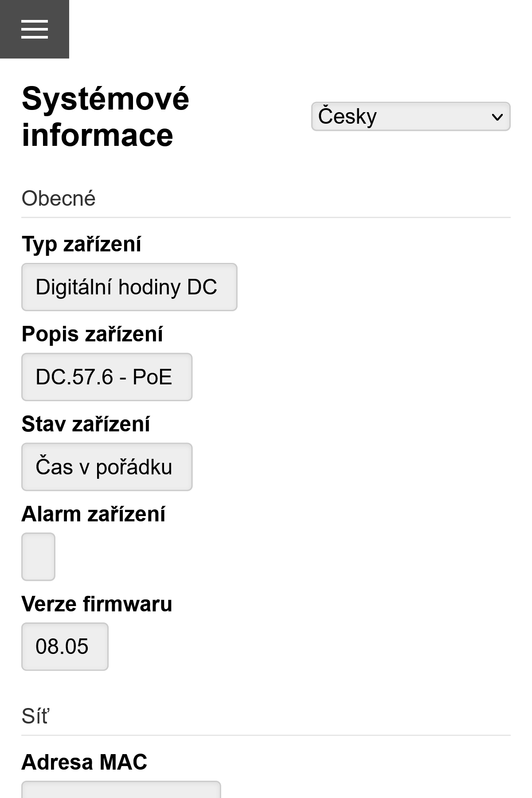Click the dropdown chevron next to Česky
Viewport: 532px width, 798px height.
497,116
